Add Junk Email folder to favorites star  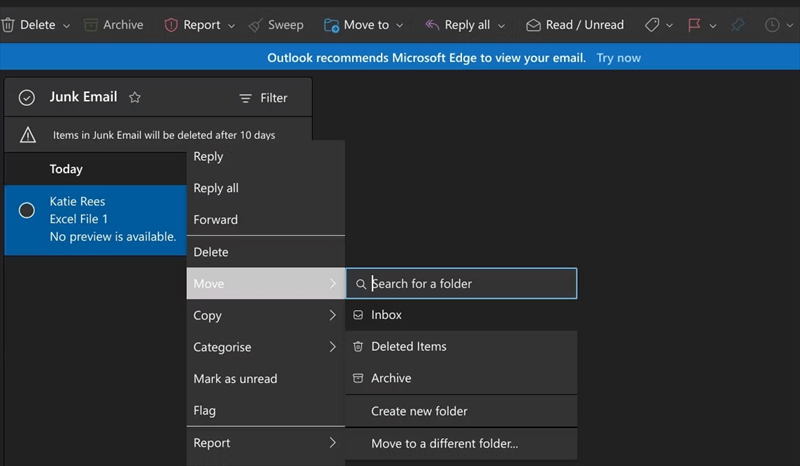pos(135,98)
